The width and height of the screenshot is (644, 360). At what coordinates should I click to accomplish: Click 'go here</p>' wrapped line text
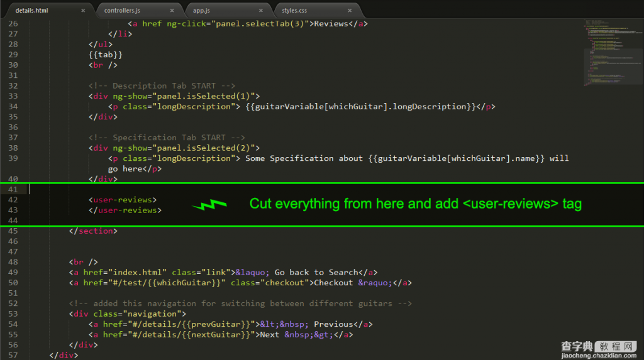point(135,169)
